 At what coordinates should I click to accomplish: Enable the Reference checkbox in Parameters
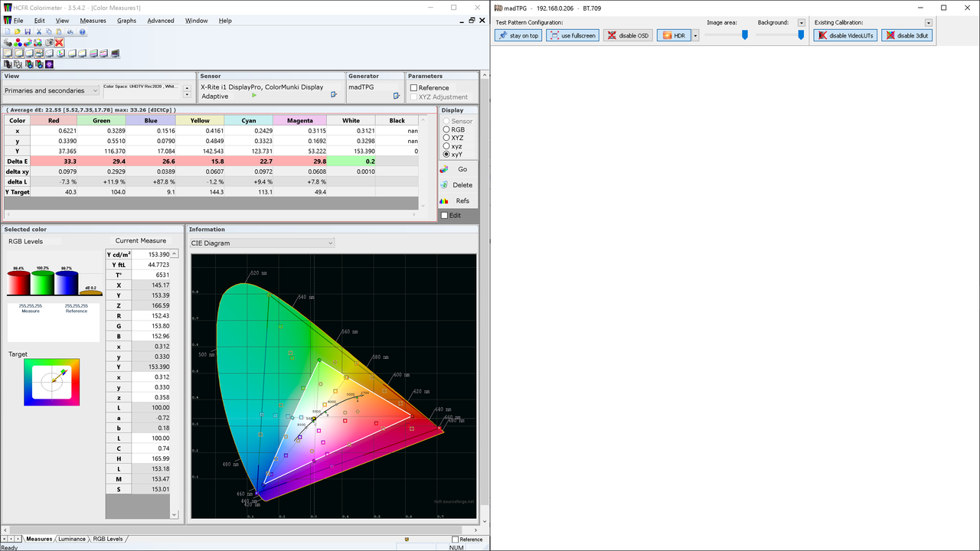click(x=414, y=88)
